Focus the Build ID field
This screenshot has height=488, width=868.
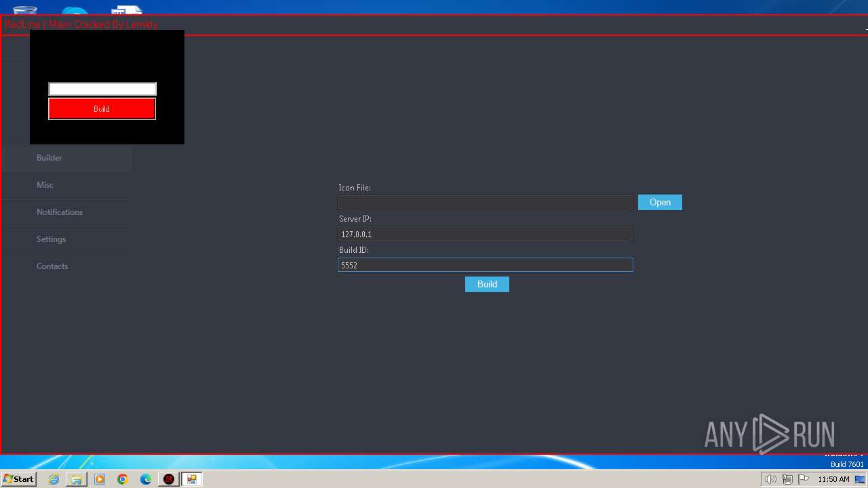[486, 265]
